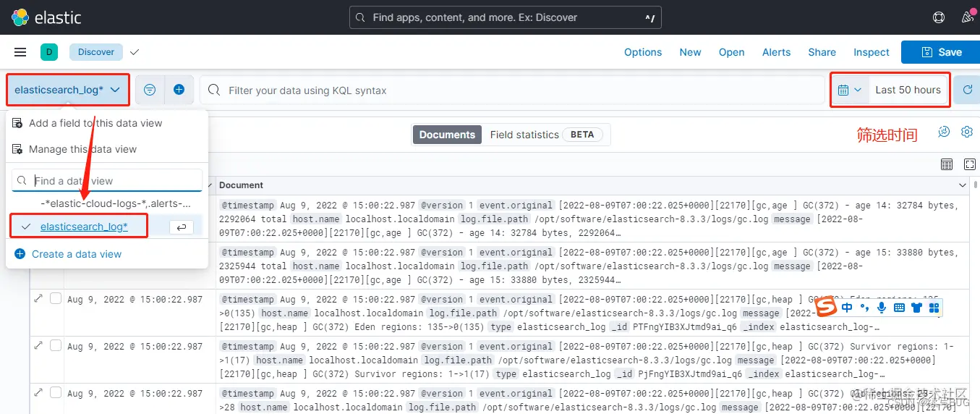Open the elasticsearch_log* data view dropdown
This screenshot has height=414, width=980.
coord(68,90)
